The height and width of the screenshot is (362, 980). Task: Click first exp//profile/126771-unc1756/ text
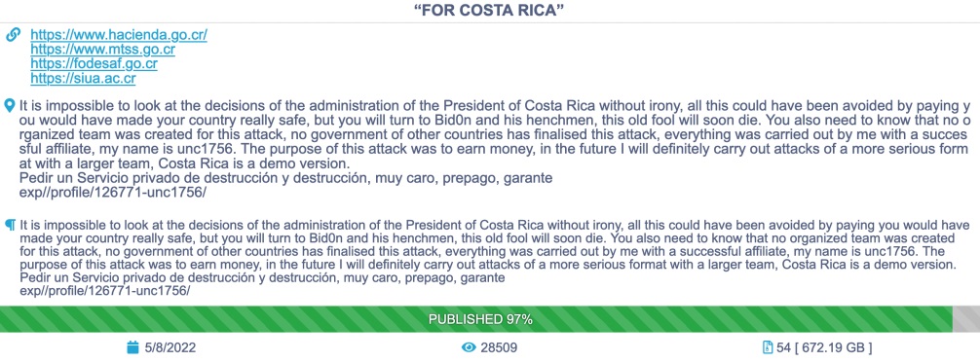113,193
